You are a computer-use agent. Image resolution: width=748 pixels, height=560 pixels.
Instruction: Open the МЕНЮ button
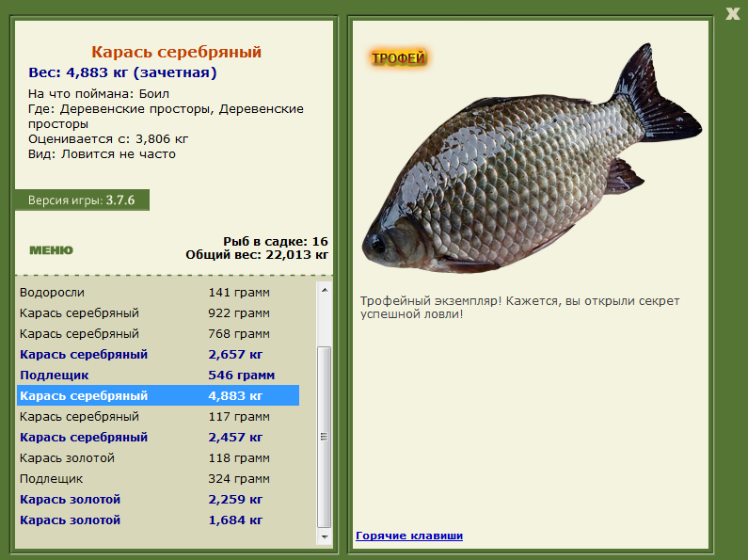(51, 250)
